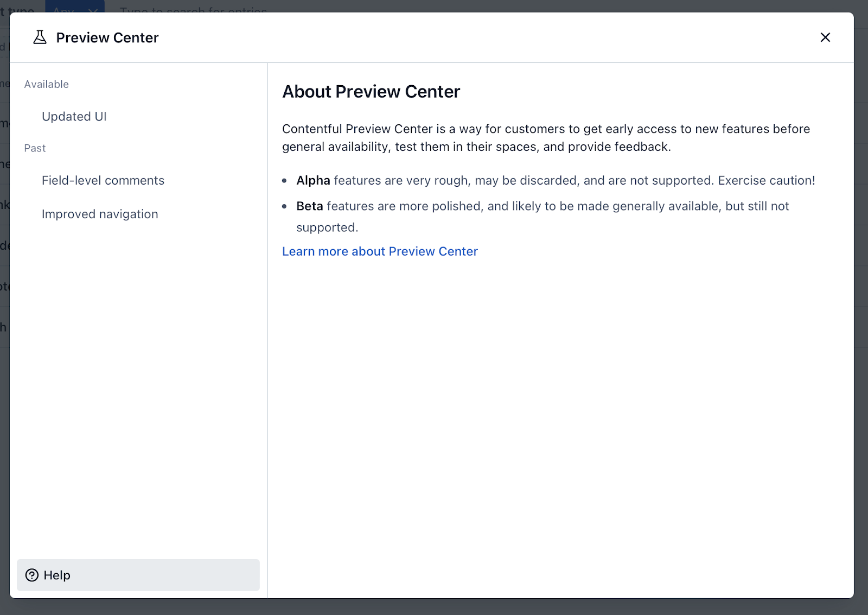Open Field-level comments past feature
This screenshot has height=615, width=868.
(x=103, y=180)
